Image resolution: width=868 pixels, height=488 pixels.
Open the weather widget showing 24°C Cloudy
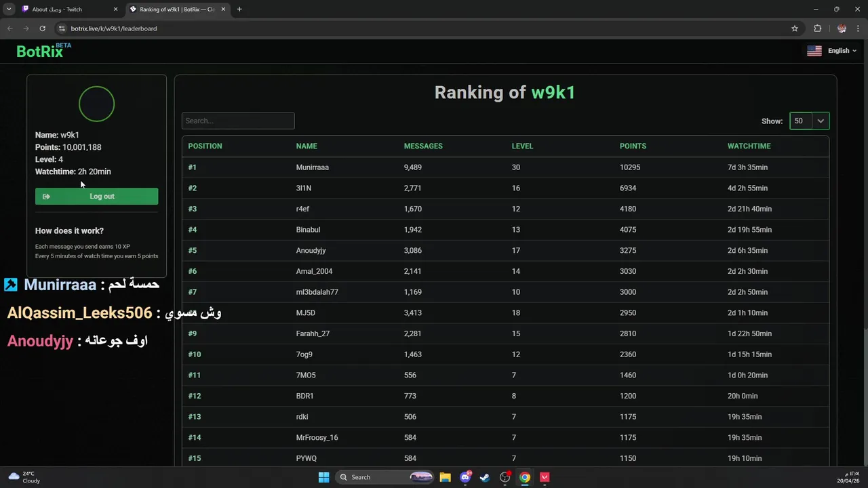pos(24,477)
